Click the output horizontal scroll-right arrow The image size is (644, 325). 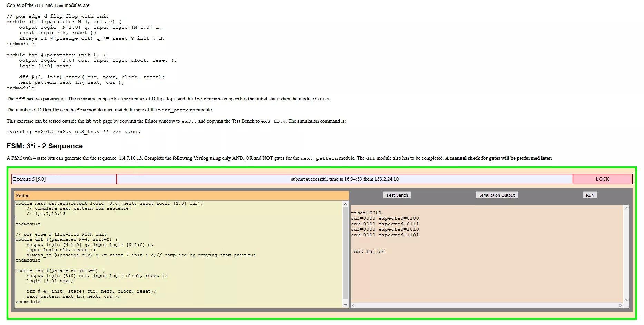[x=620, y=305]
